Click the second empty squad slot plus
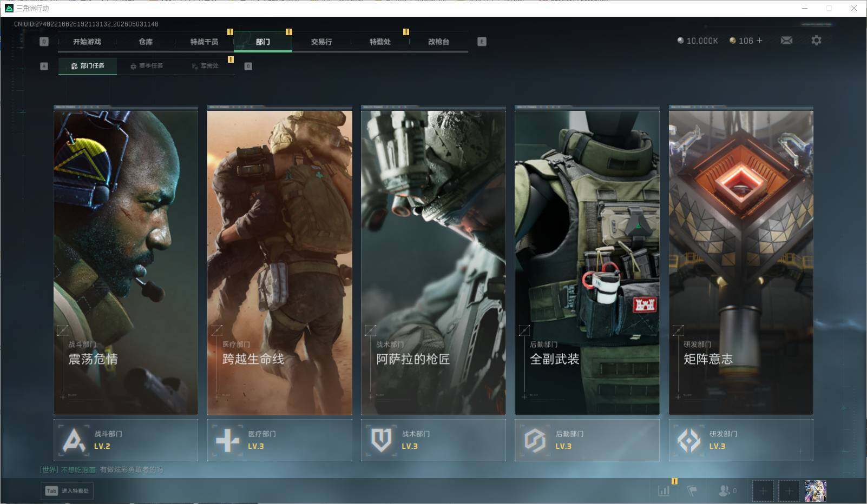The width and height of the screenshot is (867, 504). (789, 491)
